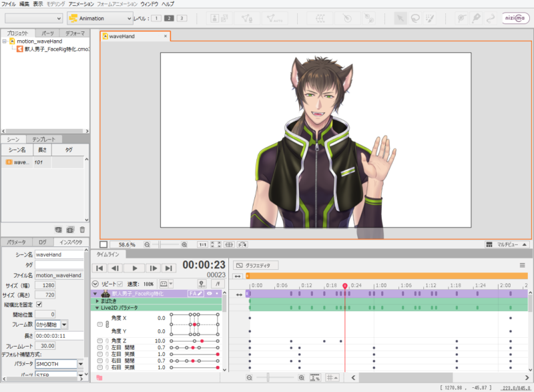This screenshot has width=534, height=392.
Task: Switch to the テンプレート tab
Action: point(43,140)
